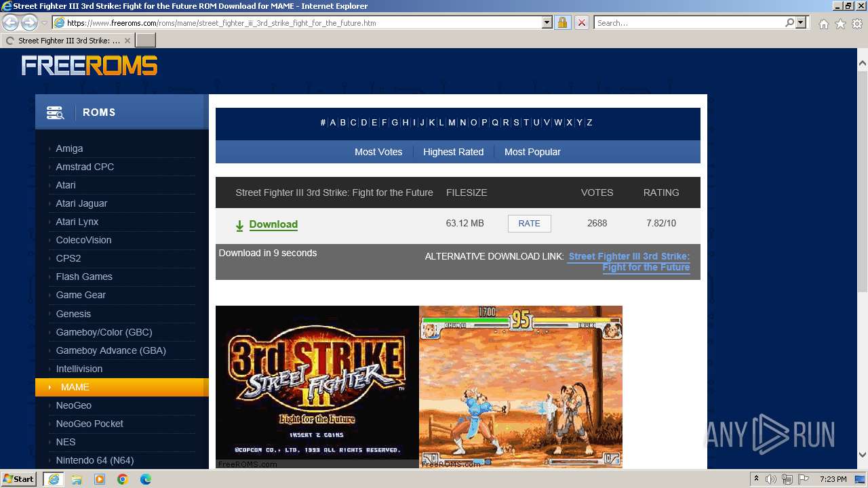
Task: Click the green Download link
Action: tap(273, 224)
